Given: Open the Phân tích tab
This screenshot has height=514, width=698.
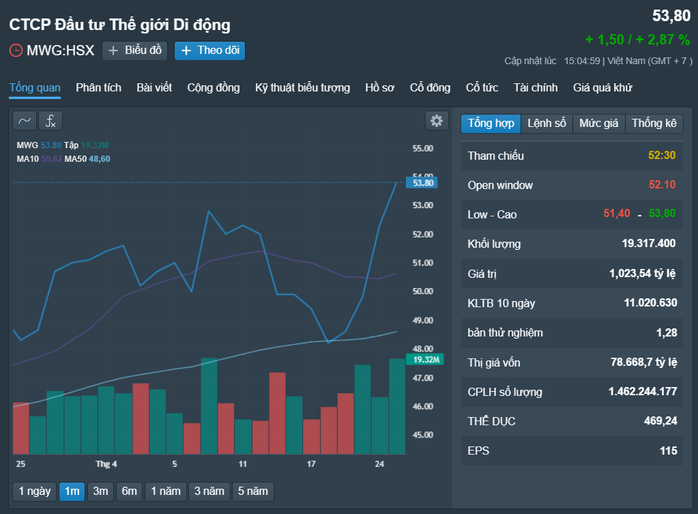Looking at the screenshot, I should [98, 88].
